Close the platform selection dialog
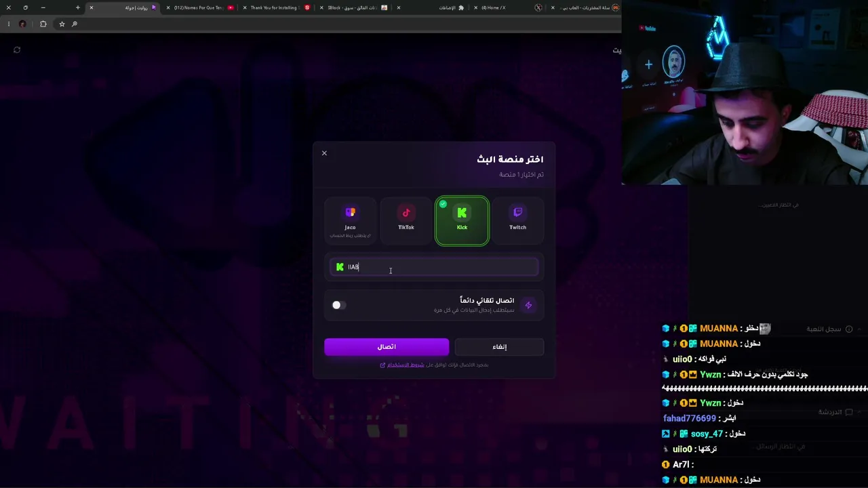Viewport: 868px width, 488px height. (324, 153)
